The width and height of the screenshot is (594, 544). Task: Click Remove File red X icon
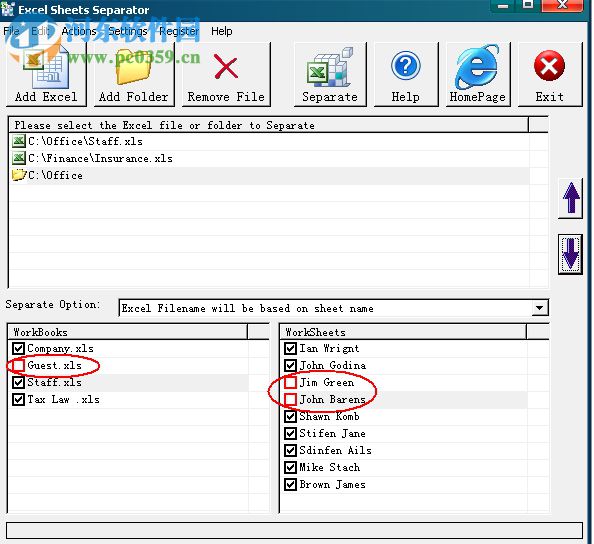coord(226,67)
